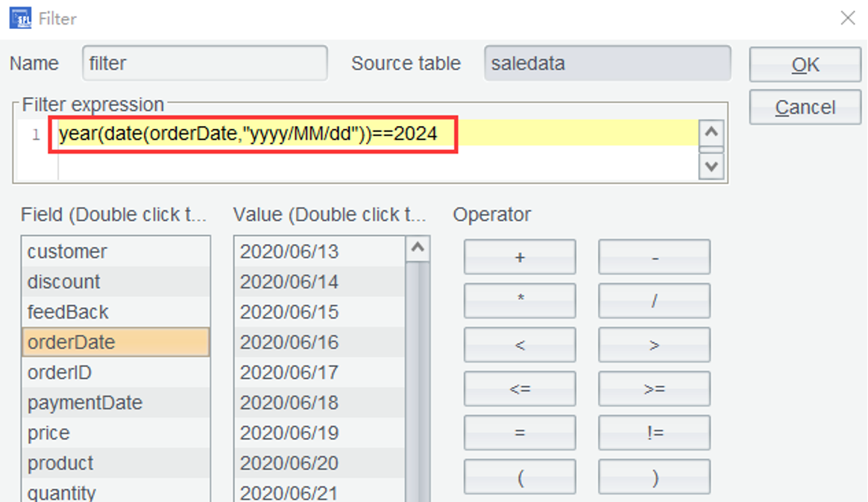Image resolution: width=868 pixels, height=502 pixels.
Task: Choose the paymentDate field
Action: [116, 403]
